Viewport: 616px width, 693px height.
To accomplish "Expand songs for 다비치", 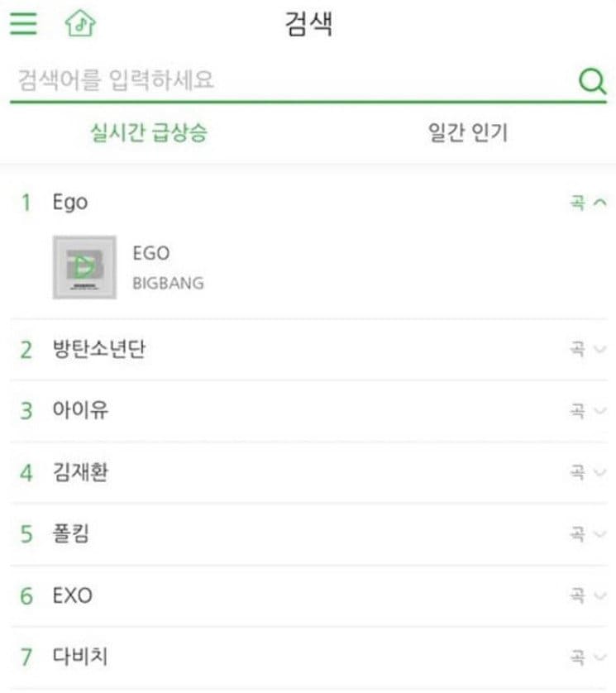I will 588,657.
